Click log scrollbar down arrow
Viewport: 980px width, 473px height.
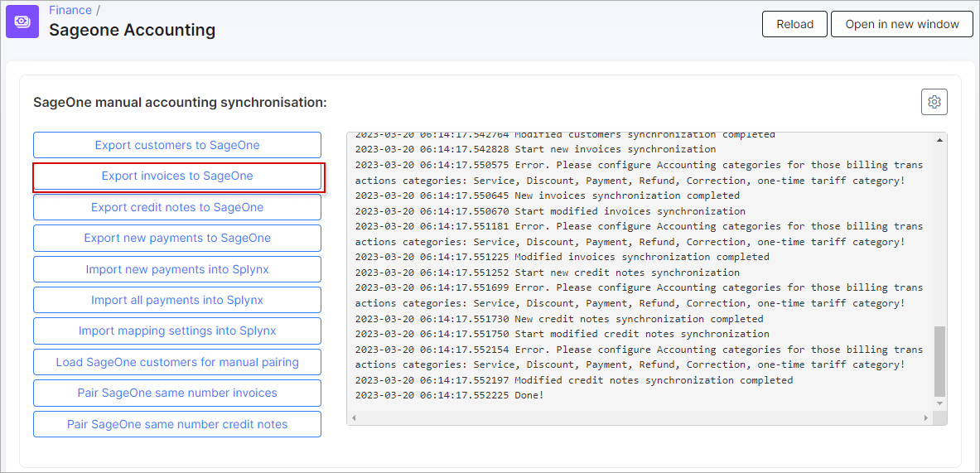[939, 403]
